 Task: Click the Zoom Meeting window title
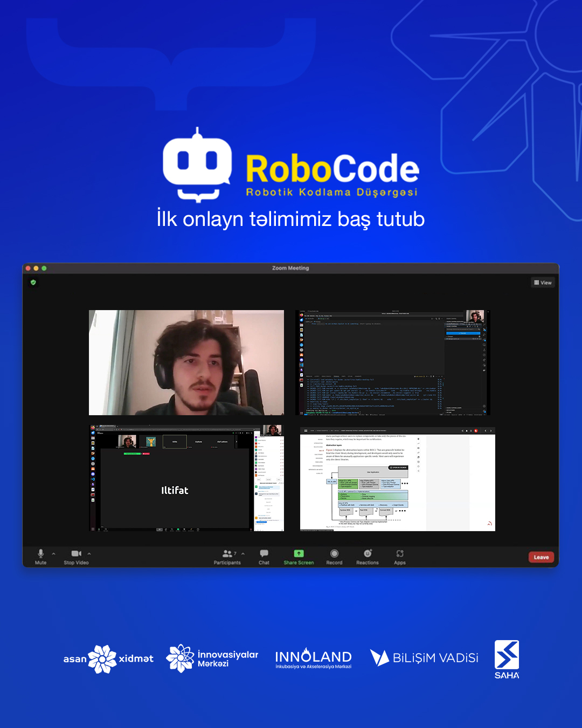pos(290,268)
